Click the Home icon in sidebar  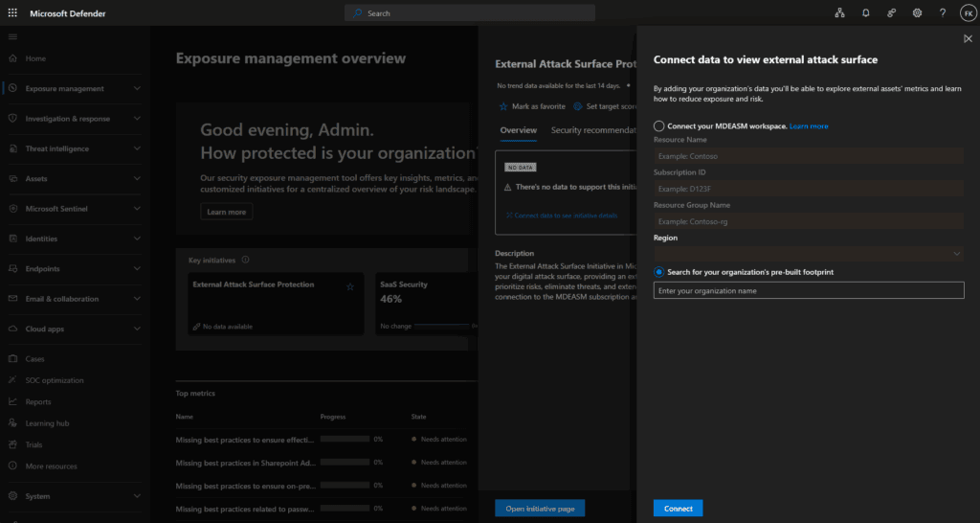[x=12, y=58]
